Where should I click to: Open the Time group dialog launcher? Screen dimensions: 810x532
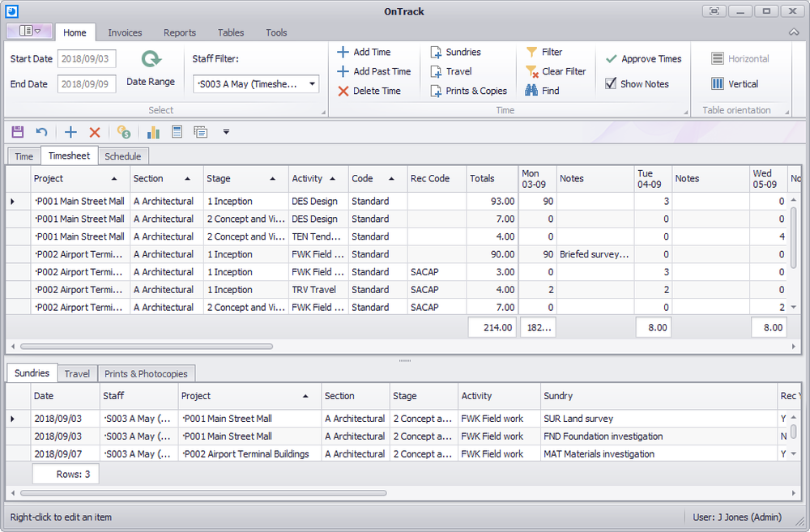click(686, 112)
